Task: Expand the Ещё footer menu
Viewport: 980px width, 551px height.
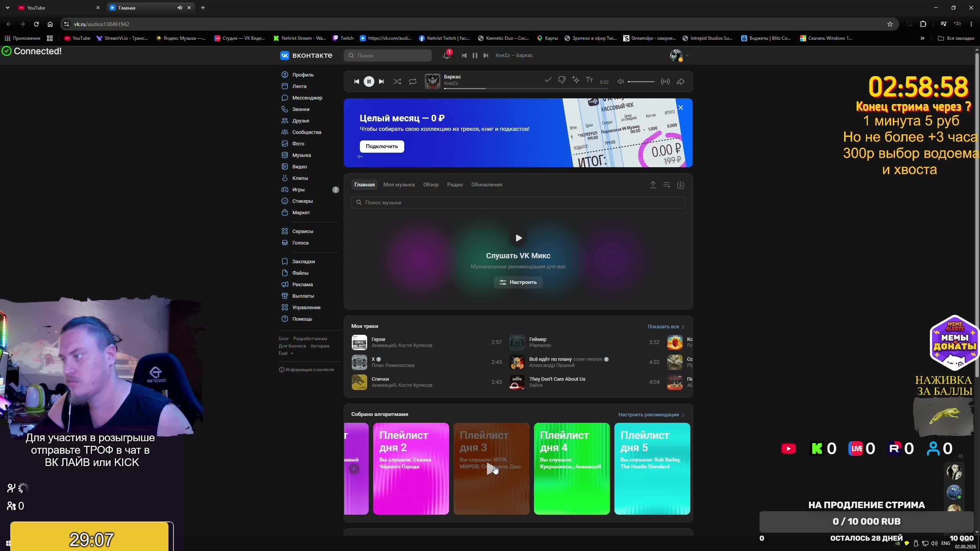Action: (x=286, y=353)
